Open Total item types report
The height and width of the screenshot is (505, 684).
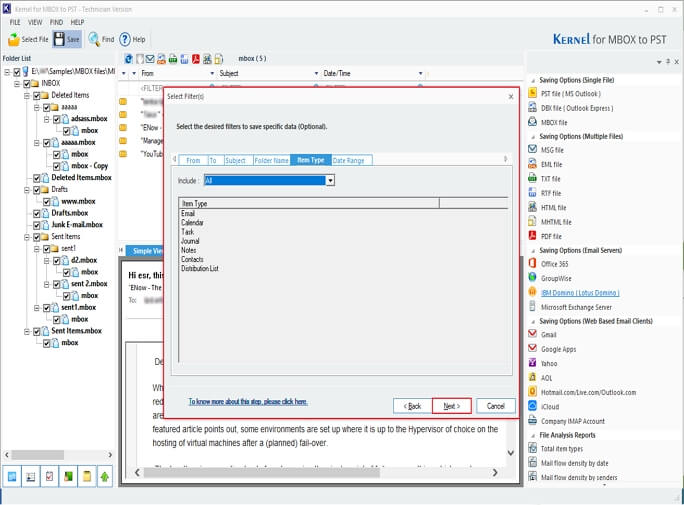(561, 449)
